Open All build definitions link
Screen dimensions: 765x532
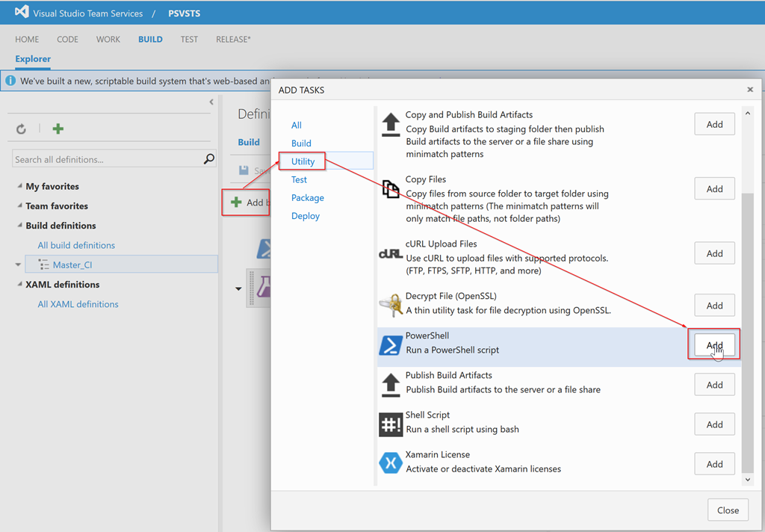[x=76, y=245]
